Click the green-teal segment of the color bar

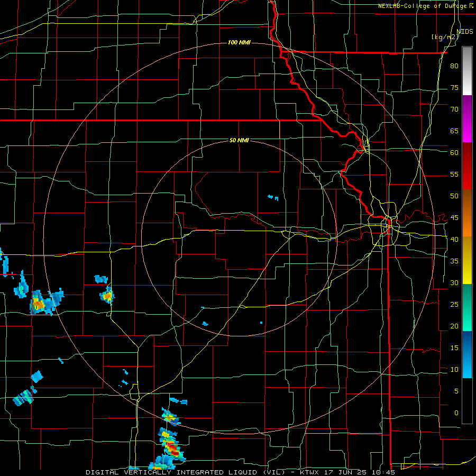point(467,307)
